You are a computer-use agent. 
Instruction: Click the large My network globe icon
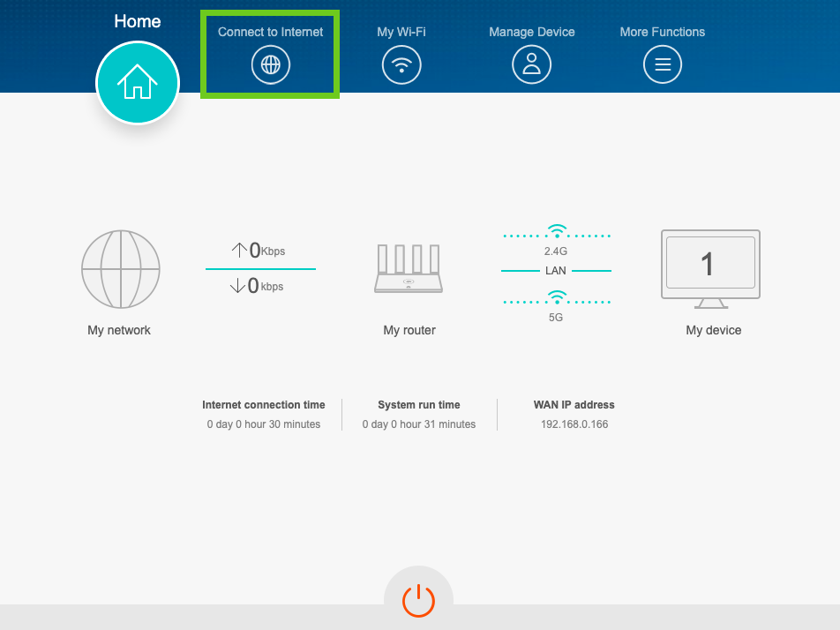click(x=120, y=268)
